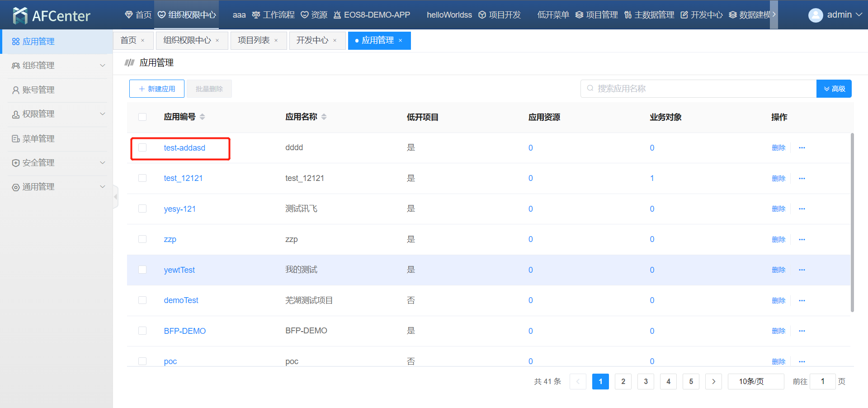The image size is (868, 408).
Task: Click the admin user avatar icon
Action: coord(815,15)
